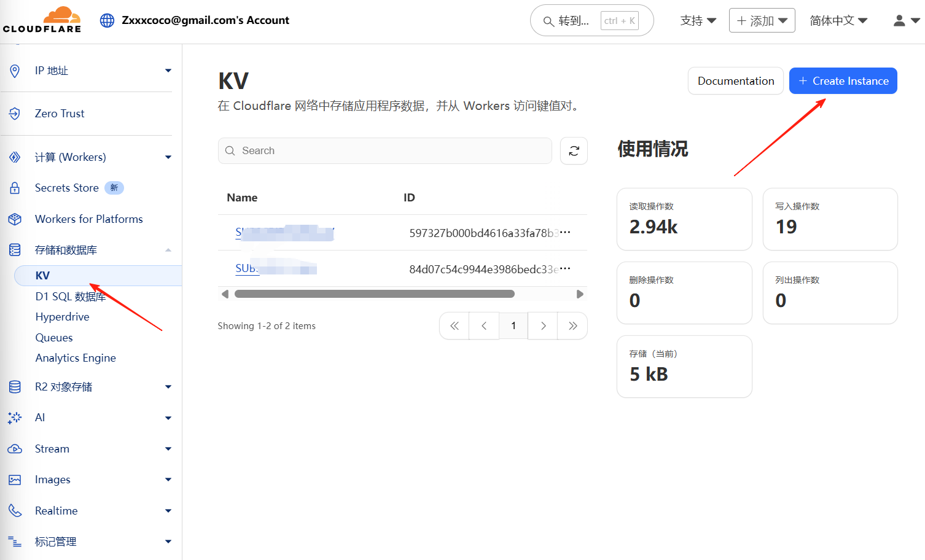Image resolution: width=925 pixels, height=560 pixels.
Task: Click the Realtime phone icon
Action: coord(15,511)
